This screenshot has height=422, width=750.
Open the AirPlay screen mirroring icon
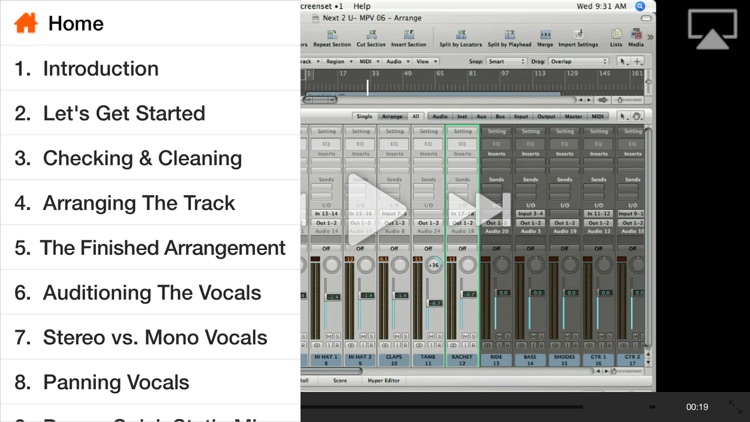tap(712, 29)
